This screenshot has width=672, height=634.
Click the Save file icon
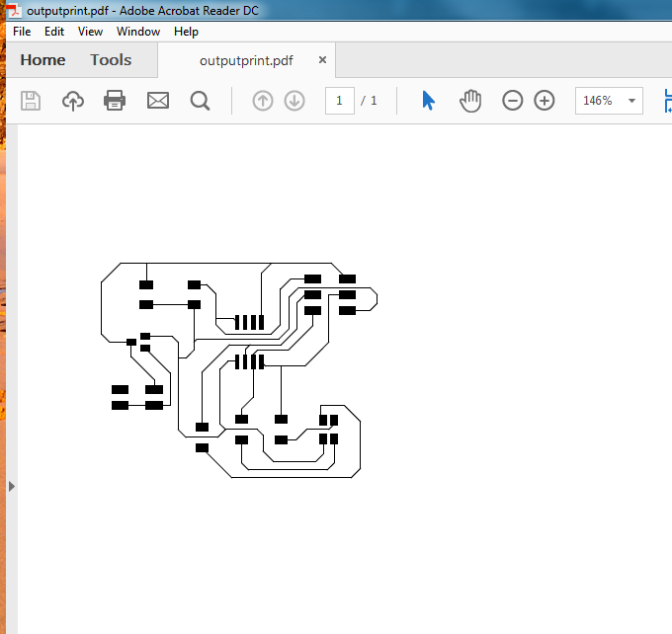point(31,101)
